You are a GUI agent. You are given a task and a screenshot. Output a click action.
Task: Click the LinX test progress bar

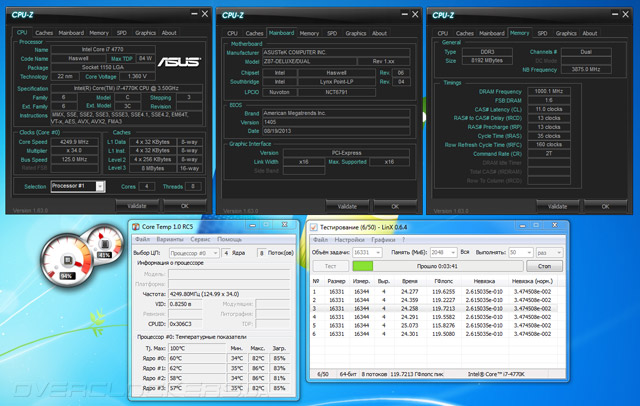tap(438, 266)
